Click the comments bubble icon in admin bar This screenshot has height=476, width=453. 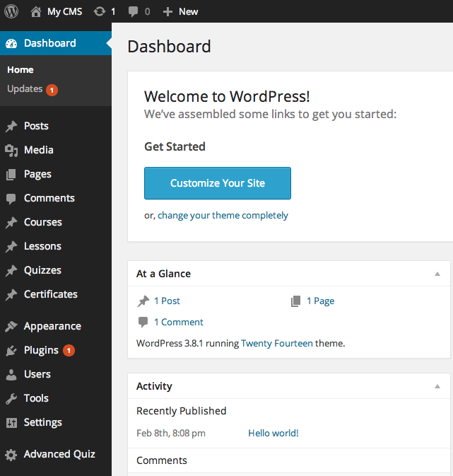click(x=134, y=11)
